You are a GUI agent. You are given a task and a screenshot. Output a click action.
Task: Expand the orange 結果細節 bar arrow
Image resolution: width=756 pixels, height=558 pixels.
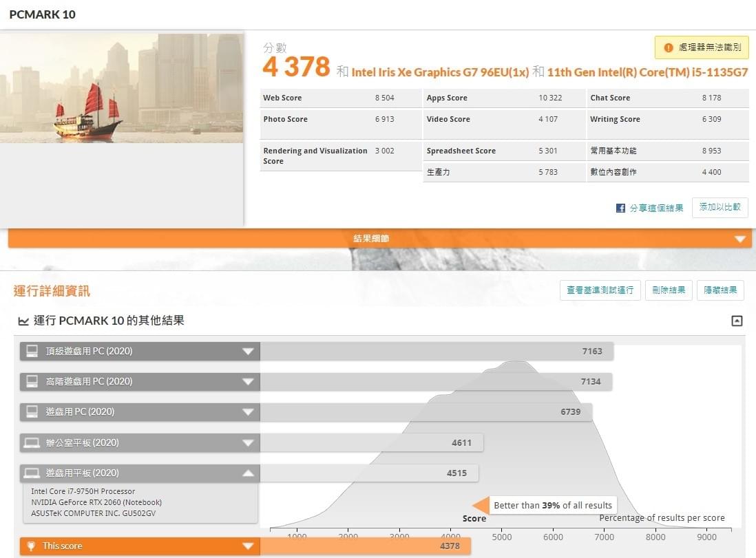pyautogui.click(x=739, y=239)
